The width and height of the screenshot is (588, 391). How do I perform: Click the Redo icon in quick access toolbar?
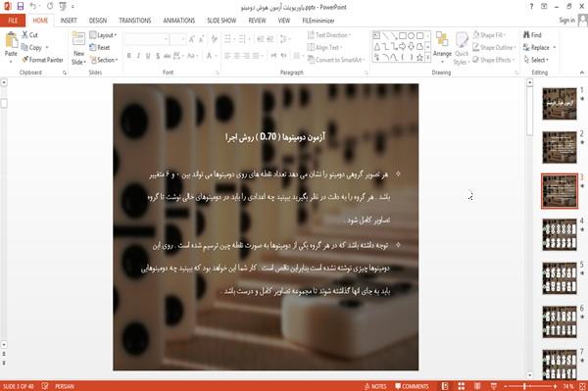pyautogui.click(x=50, y=6)
